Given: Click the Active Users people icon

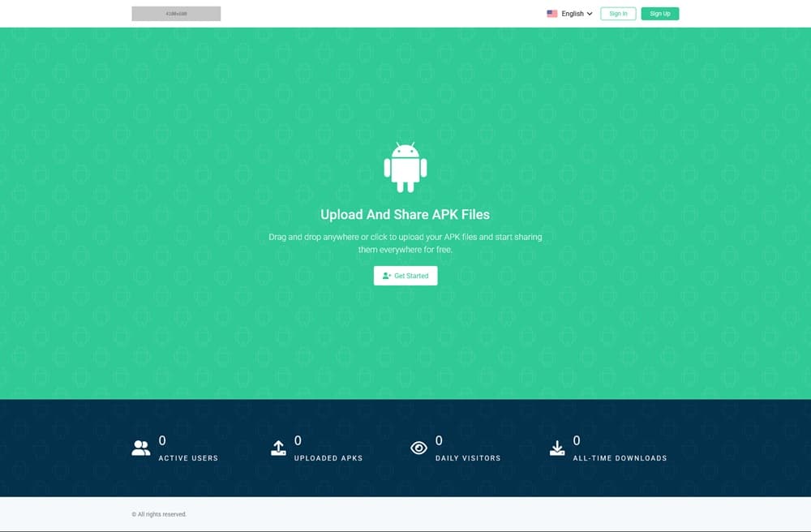Looking at the screenshot, I should [141, 448].
